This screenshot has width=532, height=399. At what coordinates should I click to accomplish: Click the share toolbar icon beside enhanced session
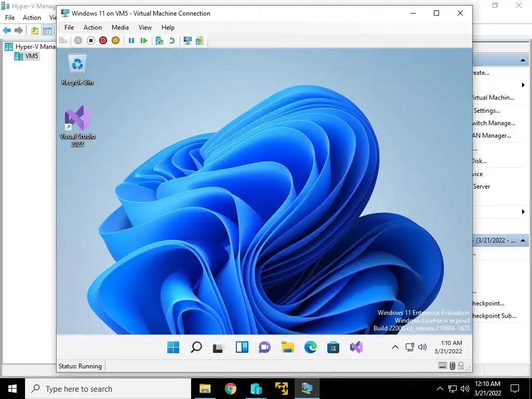200,41
